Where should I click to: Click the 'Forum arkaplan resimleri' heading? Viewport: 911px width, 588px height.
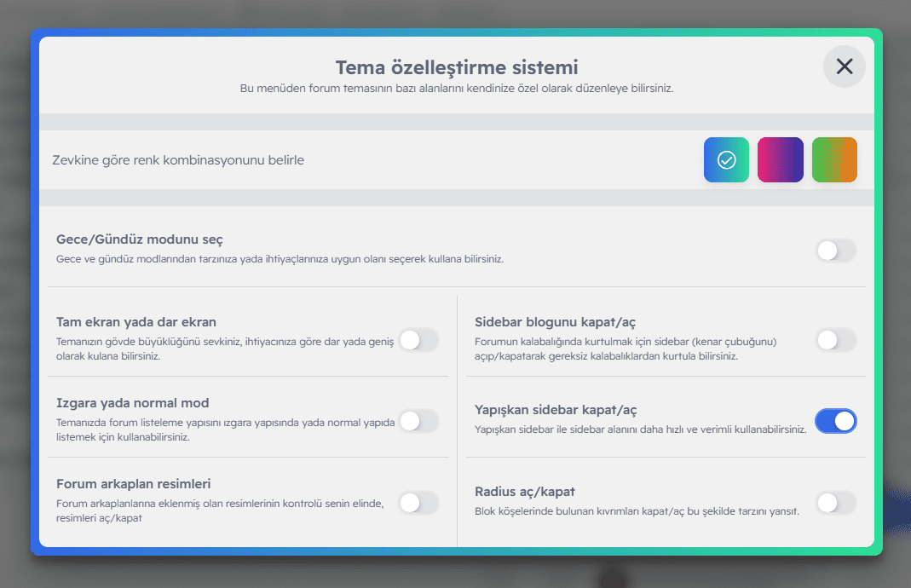tap(134, 484)
